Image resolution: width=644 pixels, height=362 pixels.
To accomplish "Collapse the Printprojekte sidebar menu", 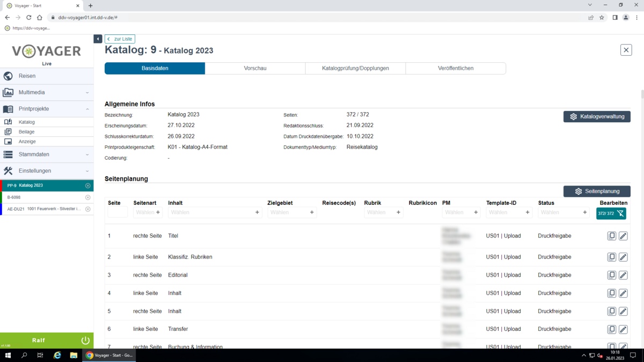I will click(47, 109).
